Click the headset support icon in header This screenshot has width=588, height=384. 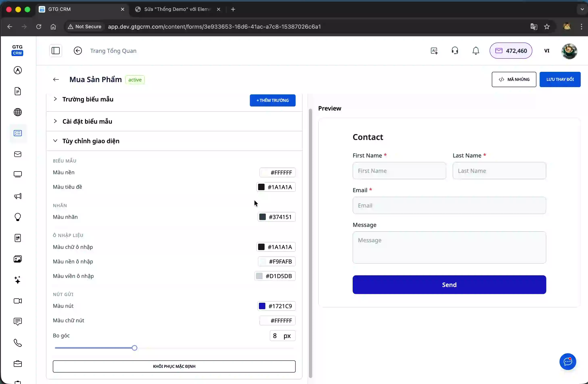455,50
